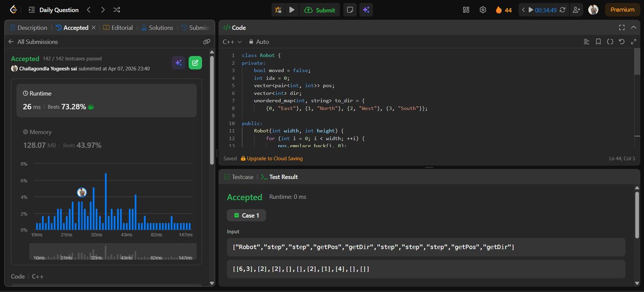Click the tallest bar in runtime distribution
The width and height of the screenshot is (644, 292).
[106, 201]
